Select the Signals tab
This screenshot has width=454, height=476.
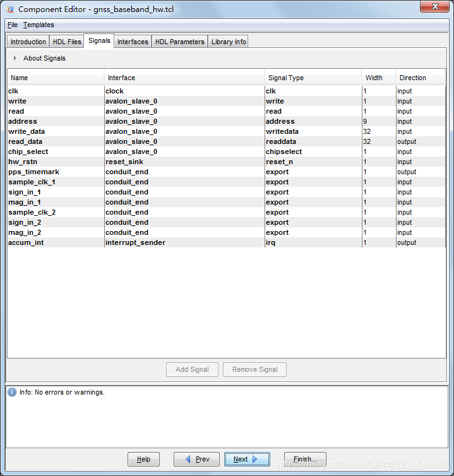[x=99, y=40]
